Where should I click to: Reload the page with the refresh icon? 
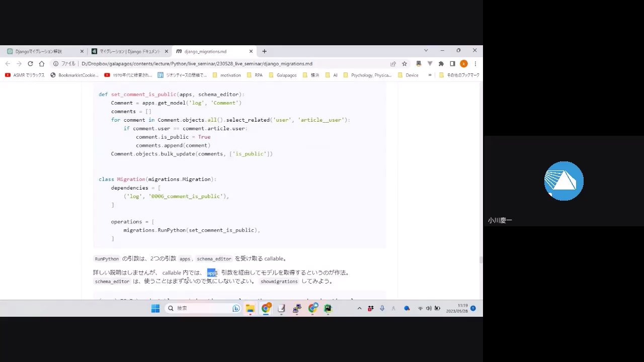pos(30,64)
